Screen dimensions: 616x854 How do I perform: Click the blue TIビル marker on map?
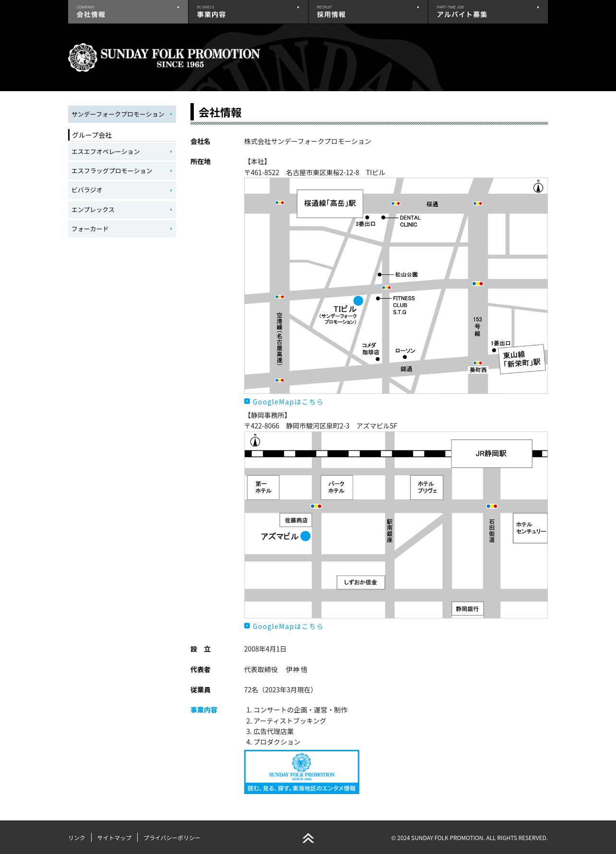(x=358, y=301)
